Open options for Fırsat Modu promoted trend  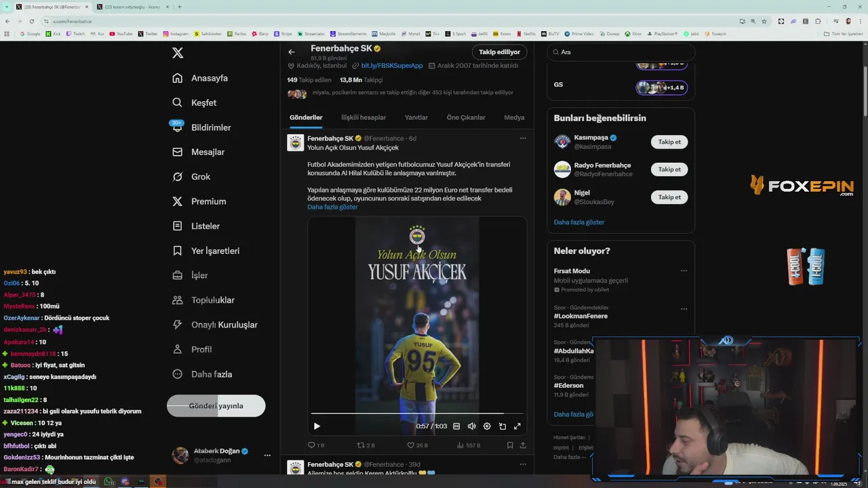tap(684, 271)
